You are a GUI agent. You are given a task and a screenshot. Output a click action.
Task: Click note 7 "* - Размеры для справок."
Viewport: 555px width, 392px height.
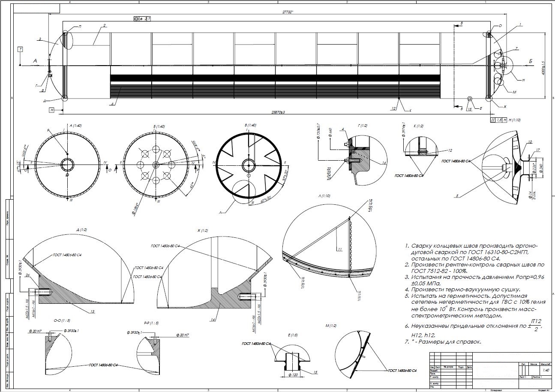click(x=443, y=342)
